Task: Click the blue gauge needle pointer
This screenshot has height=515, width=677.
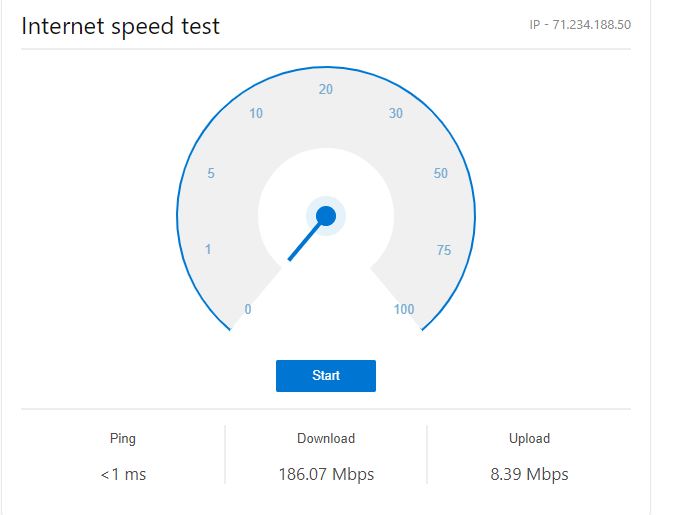Action: pyautogui.click(x=306, y=240)
